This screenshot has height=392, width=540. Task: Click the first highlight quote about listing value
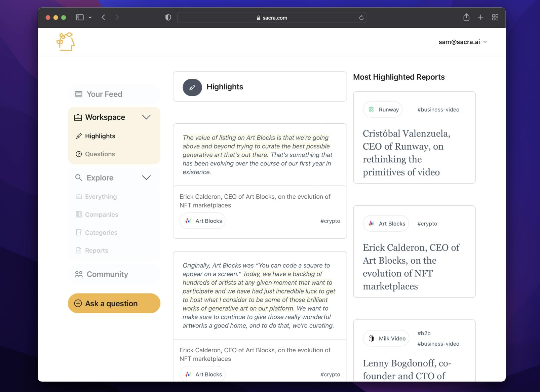point(258,155)
